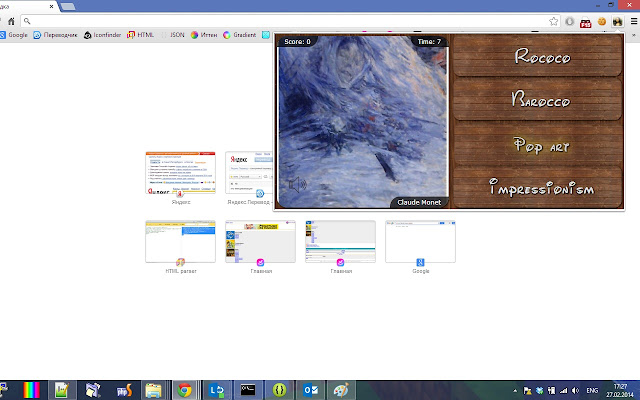640x400 pixels.
Task: Open the Paint palette taskbar app
Action: coord(341,390)
